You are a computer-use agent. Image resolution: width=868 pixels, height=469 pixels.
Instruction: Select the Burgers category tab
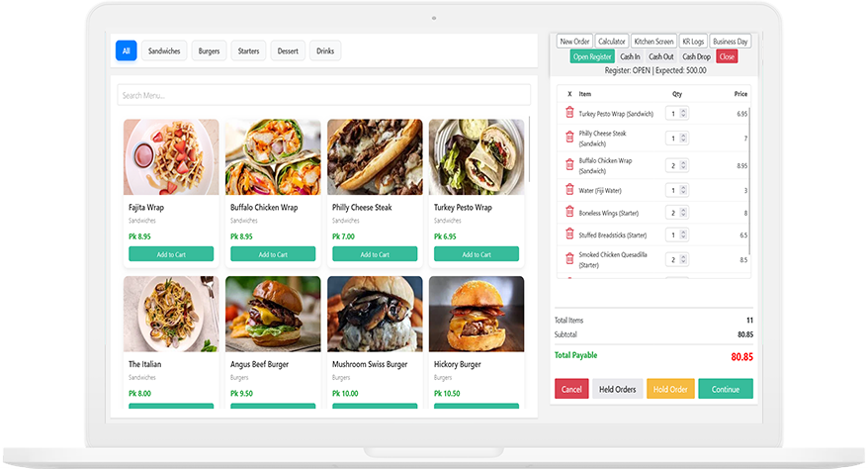[210, 50]
